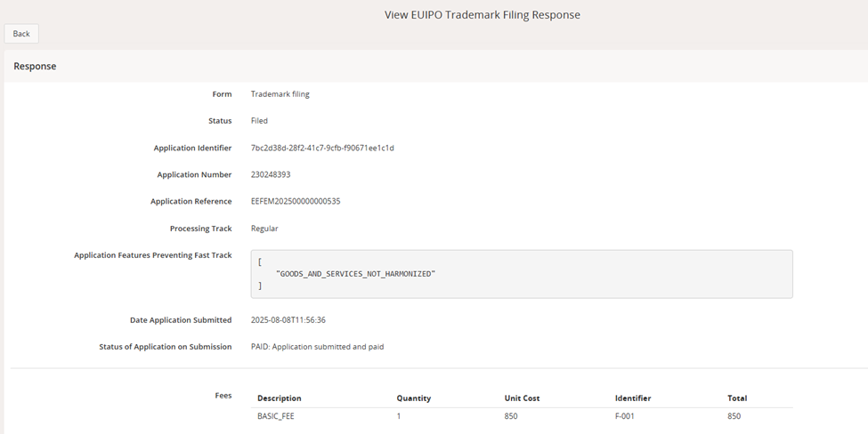Click the Quantity column header

(x=413, y=398)
